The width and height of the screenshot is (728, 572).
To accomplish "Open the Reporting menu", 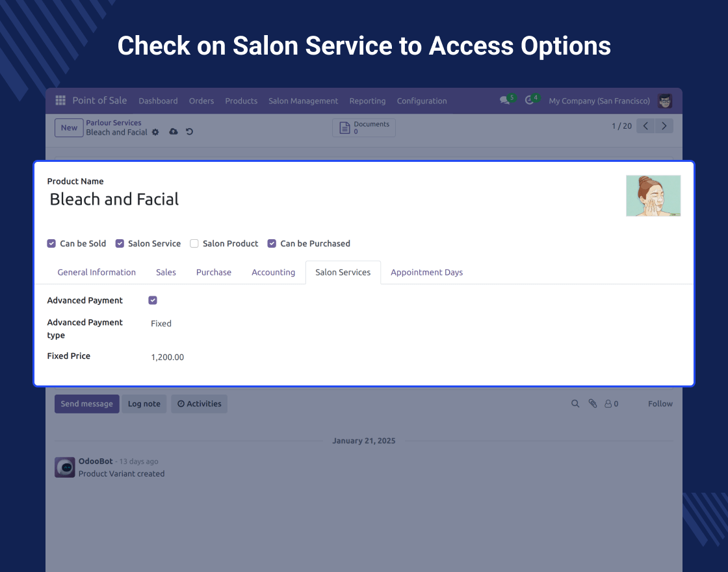I will click(x=368, y=101).
